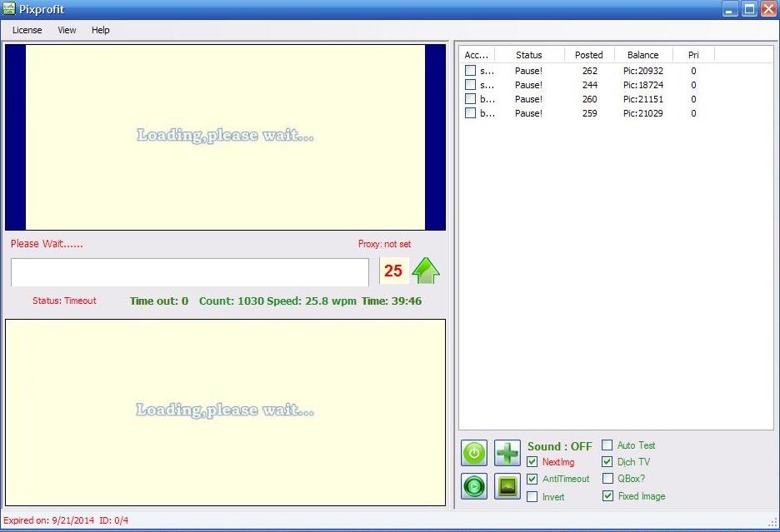
Task: Click the green plus add icon
Action: pos(507,453)
